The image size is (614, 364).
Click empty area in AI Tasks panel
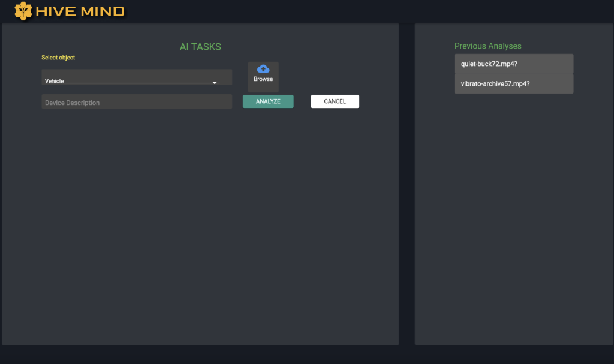tap(200, 228)
